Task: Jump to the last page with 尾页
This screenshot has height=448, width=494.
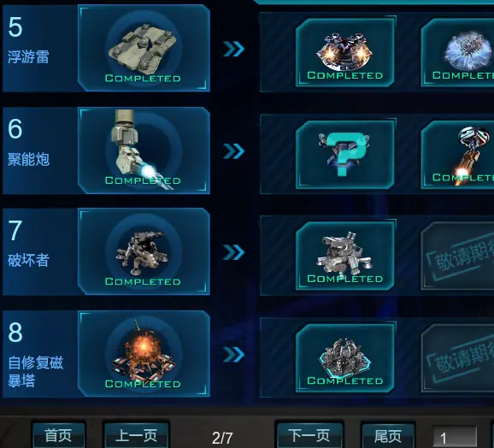Action: click(387, 435)
